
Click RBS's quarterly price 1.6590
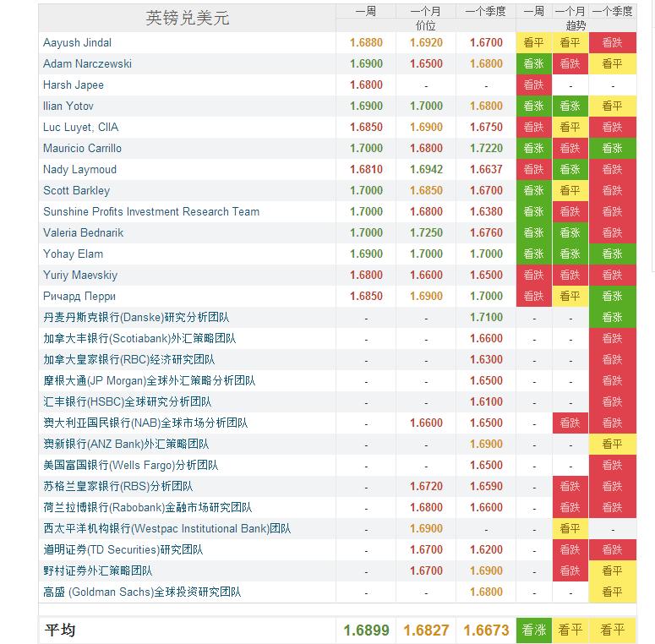coord(486,486)
